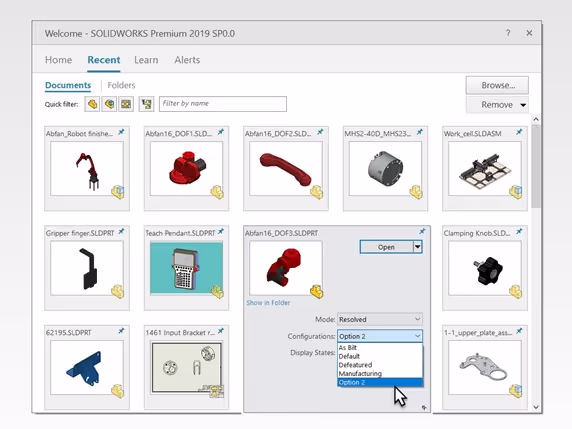Expand the Open button dropdown arrow

click(x=418, y=247)
